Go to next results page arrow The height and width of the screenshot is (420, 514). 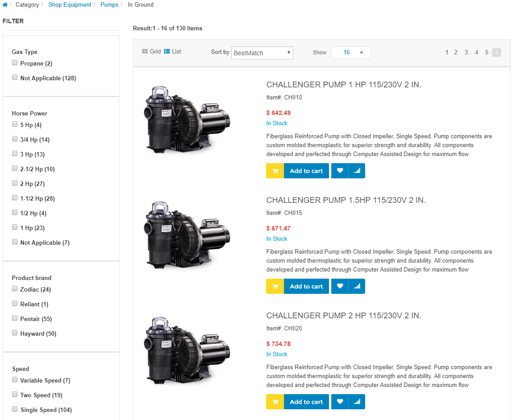pyautogui.click(x=496, y=53)
